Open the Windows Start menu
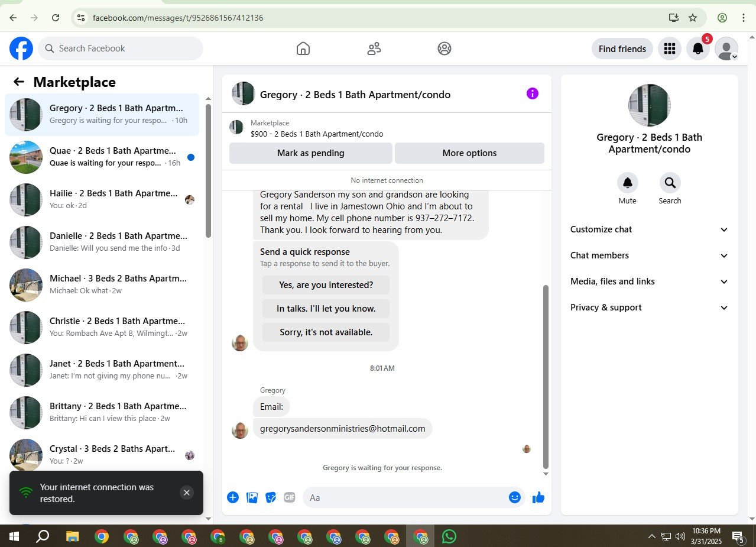 point(14,536)
